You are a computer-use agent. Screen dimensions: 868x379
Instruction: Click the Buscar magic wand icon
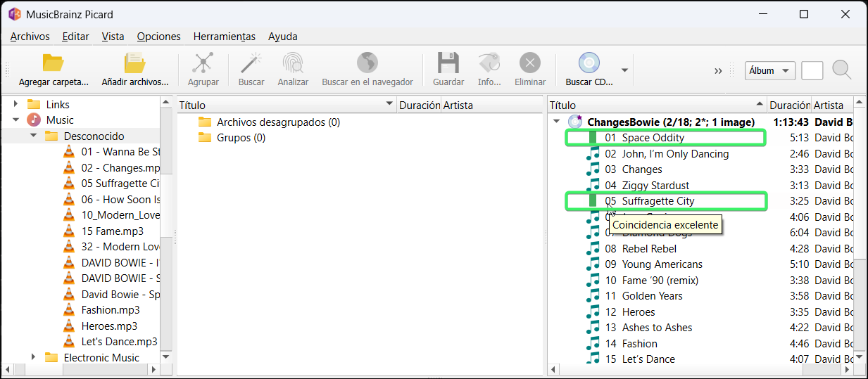(x=251, y=63)
